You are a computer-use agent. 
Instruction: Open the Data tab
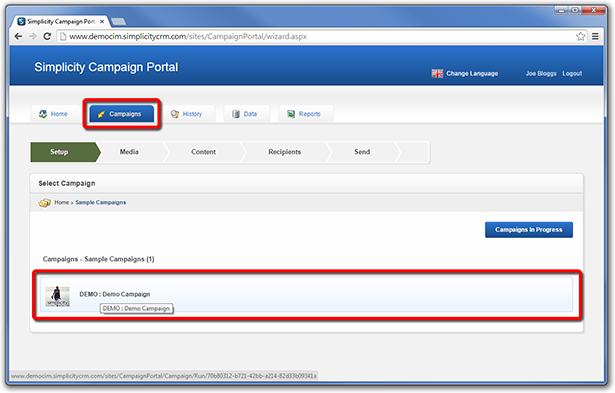coord(246,114)
